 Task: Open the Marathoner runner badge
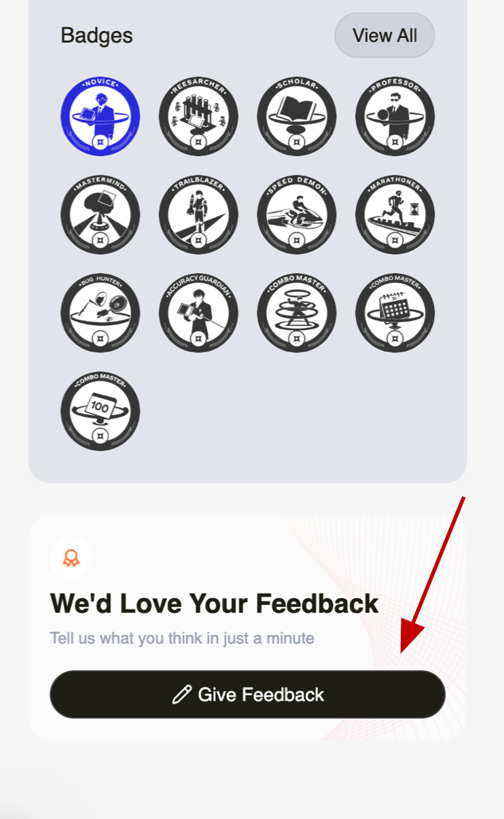[x=395, y=215]
